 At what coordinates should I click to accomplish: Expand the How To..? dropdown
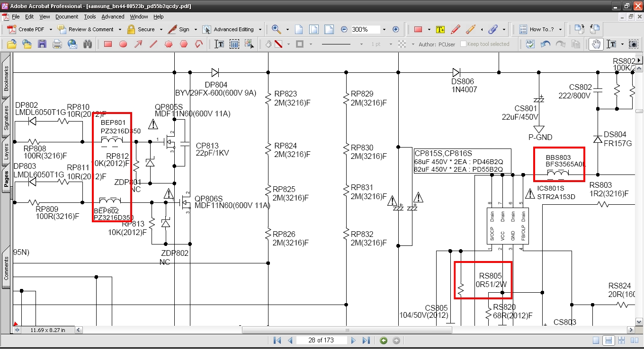560,29
